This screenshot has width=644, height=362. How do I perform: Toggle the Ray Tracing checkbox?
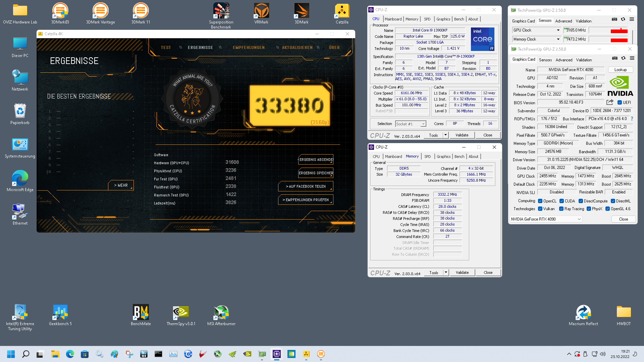click(561, 209)
